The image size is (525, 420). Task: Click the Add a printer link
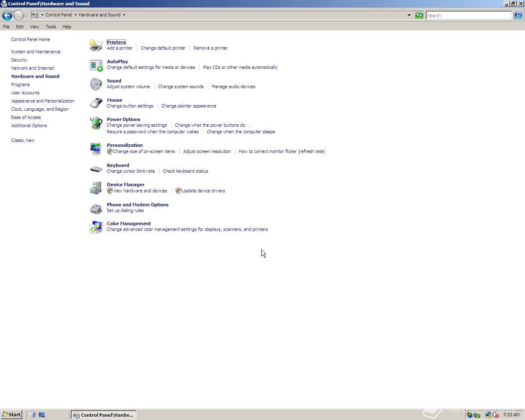pyautogui.click(x=119, y=48)
